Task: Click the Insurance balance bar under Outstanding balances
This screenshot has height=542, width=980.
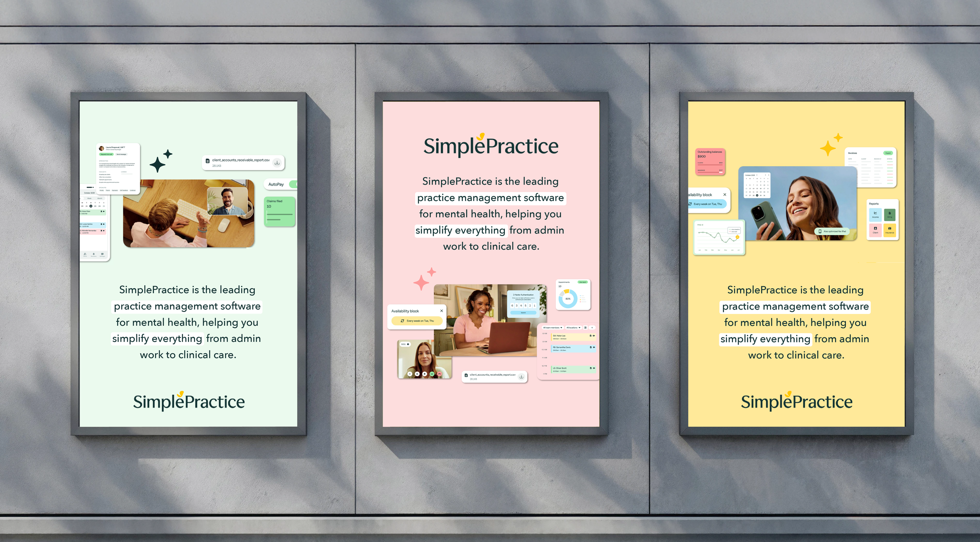Action: 710,172
